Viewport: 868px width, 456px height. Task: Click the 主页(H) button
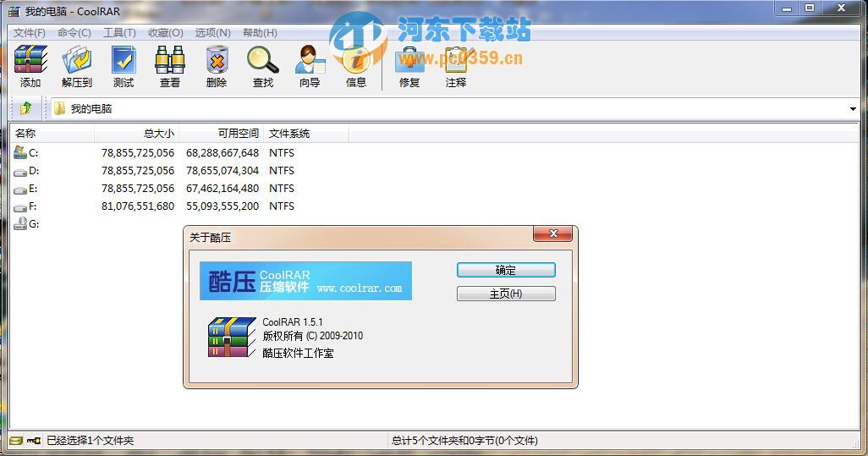pyautogui.click(x=506, y=294)
